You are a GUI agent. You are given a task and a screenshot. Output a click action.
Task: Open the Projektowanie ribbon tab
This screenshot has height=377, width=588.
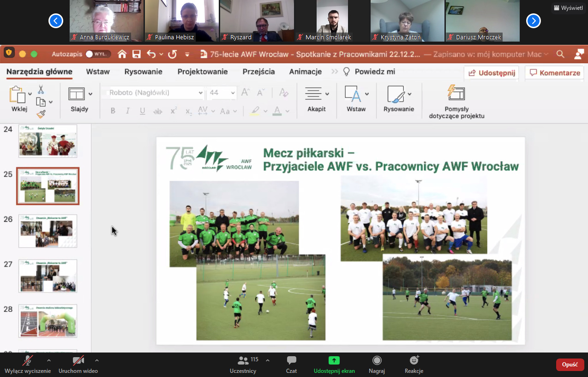203,72
